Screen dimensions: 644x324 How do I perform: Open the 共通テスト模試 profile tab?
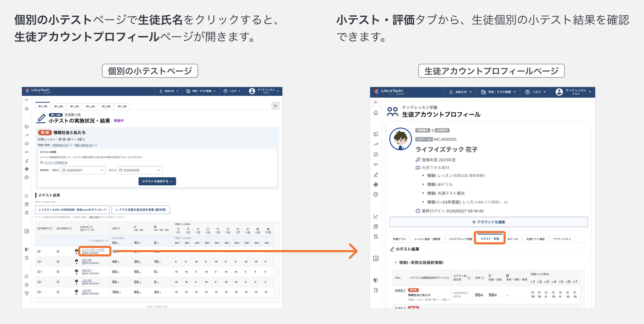tap(535, 239)
